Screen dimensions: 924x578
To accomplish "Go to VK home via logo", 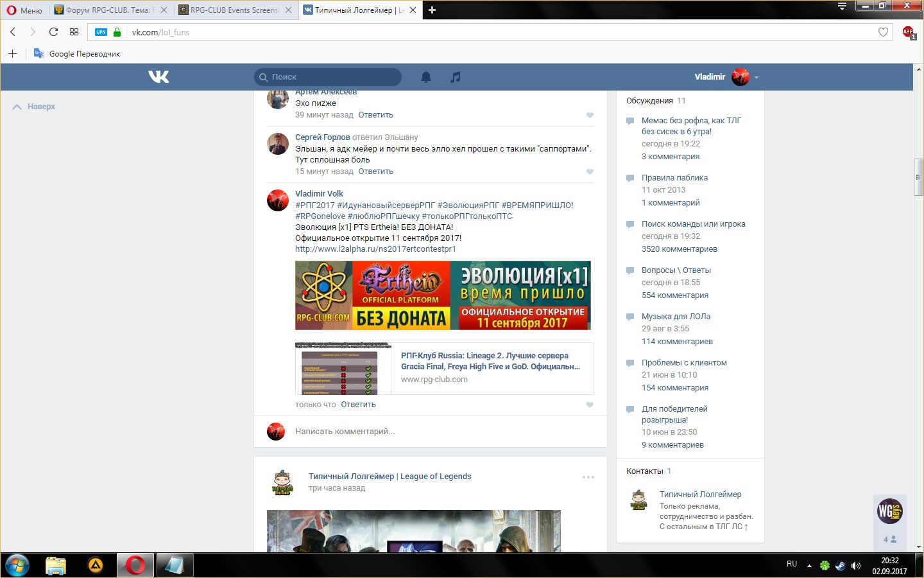I will 158,76.
